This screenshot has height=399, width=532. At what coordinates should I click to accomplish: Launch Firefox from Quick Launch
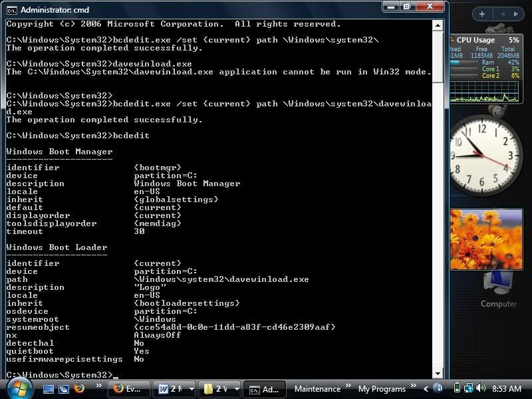79,388
